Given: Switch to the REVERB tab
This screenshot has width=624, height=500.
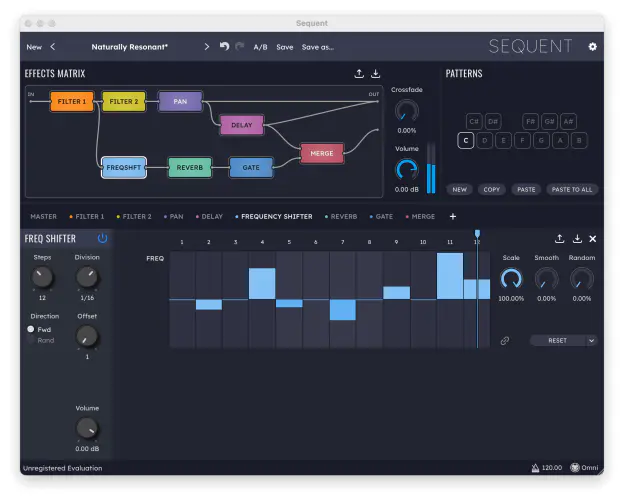Looking at the screenshot, I should pos(341,217).
